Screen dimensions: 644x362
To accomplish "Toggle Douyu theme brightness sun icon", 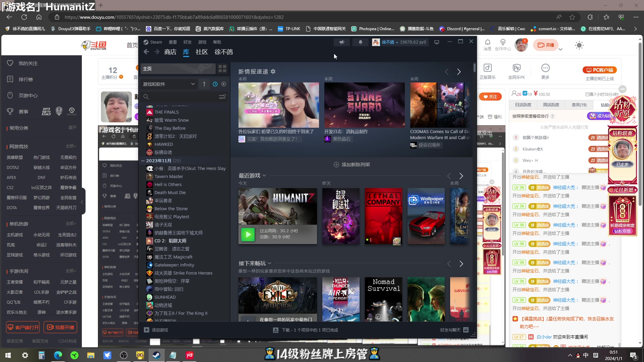I will click(579, 45).
